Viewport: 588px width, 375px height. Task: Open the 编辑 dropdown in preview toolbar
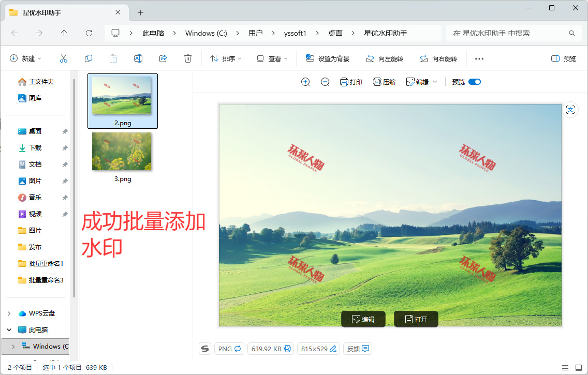[x=422, y=82]
